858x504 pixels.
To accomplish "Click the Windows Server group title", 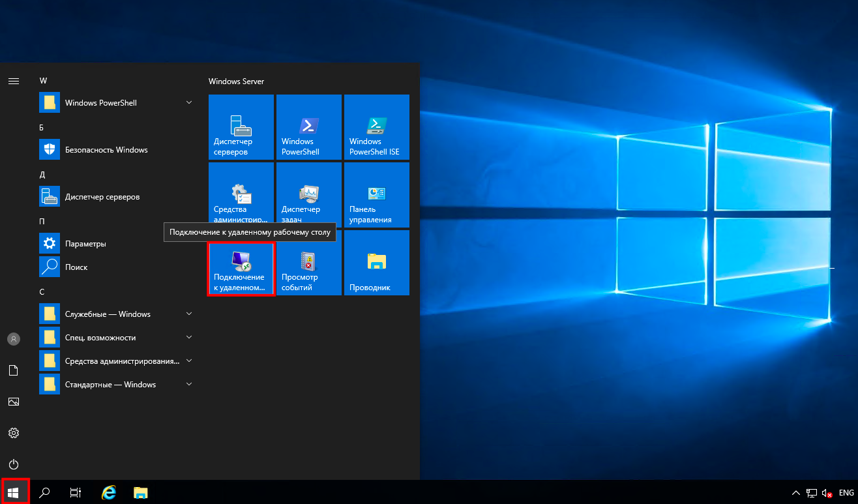I will [x=236, y=82].
